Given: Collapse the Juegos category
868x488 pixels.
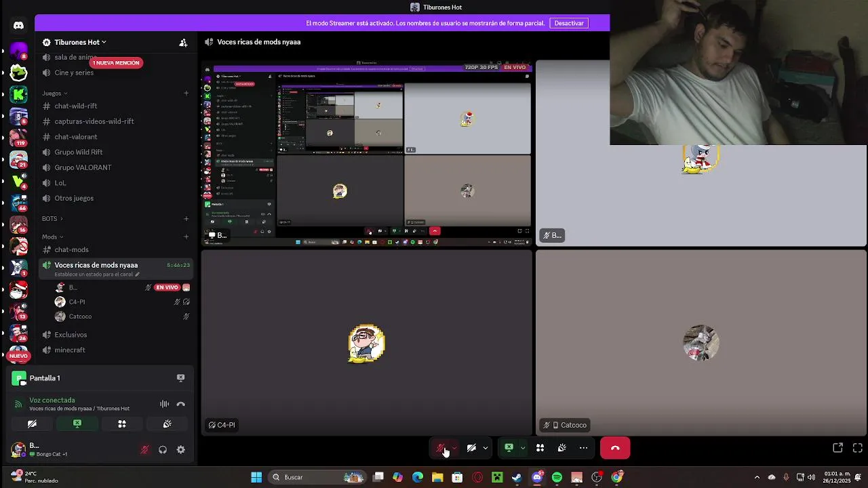Looking at the screenshot, I should coord(54,93).
